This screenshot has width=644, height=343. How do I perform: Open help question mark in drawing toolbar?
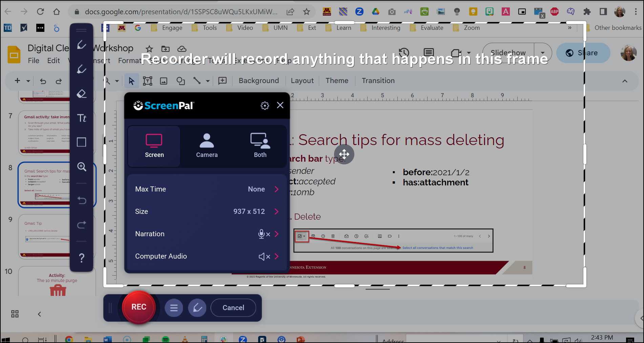coord(82,258)
